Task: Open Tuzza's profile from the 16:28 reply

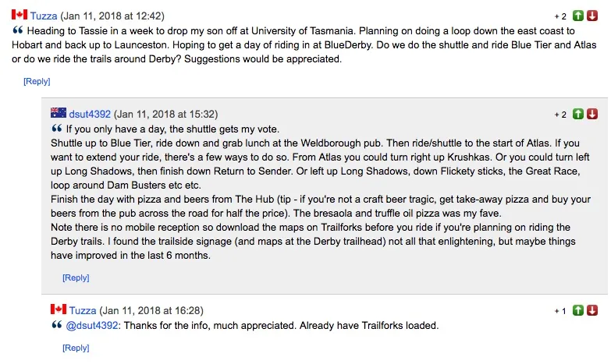Action: coord(83,311)
